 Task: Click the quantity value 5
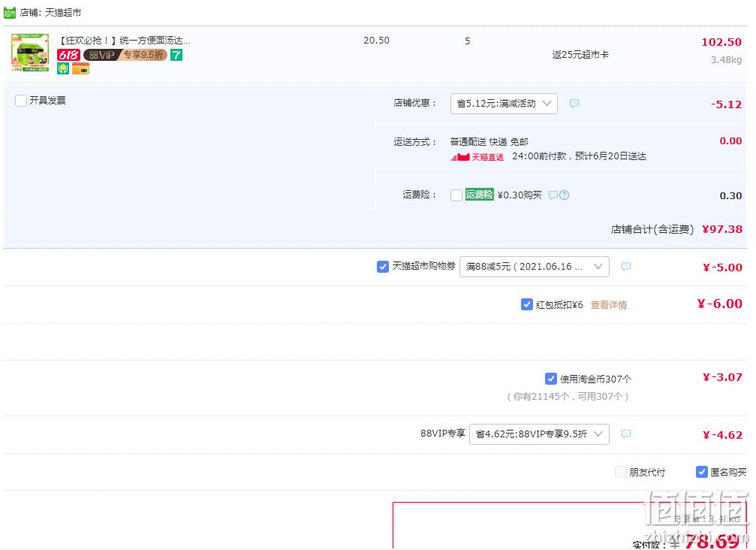click(x=467, y=41)
